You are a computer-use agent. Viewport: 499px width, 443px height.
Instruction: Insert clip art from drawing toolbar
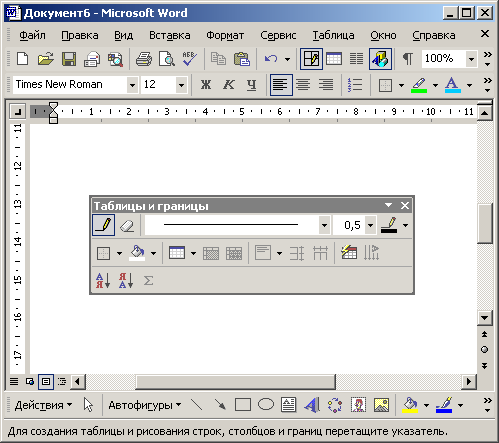[x=358, y=405]
